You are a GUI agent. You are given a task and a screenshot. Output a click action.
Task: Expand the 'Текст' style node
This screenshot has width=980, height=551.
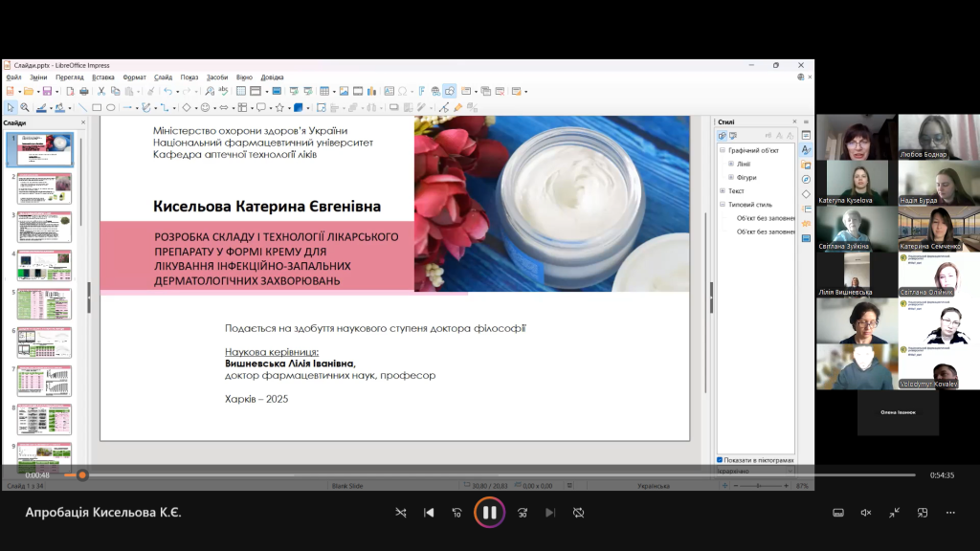[723, 191]
